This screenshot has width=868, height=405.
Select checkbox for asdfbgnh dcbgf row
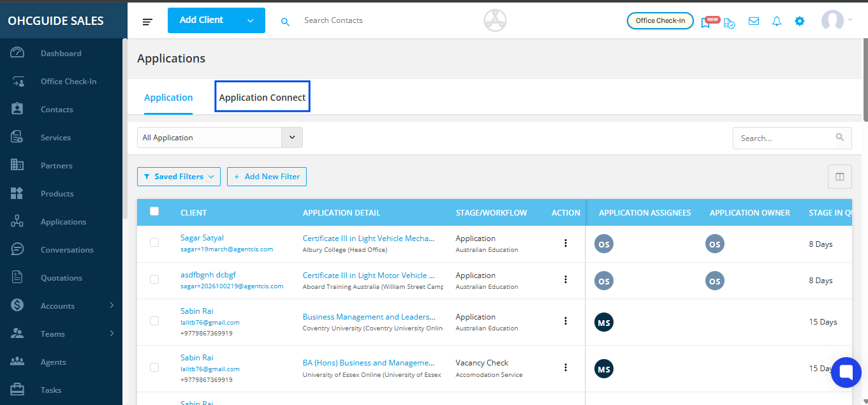(x=154, y=279)
